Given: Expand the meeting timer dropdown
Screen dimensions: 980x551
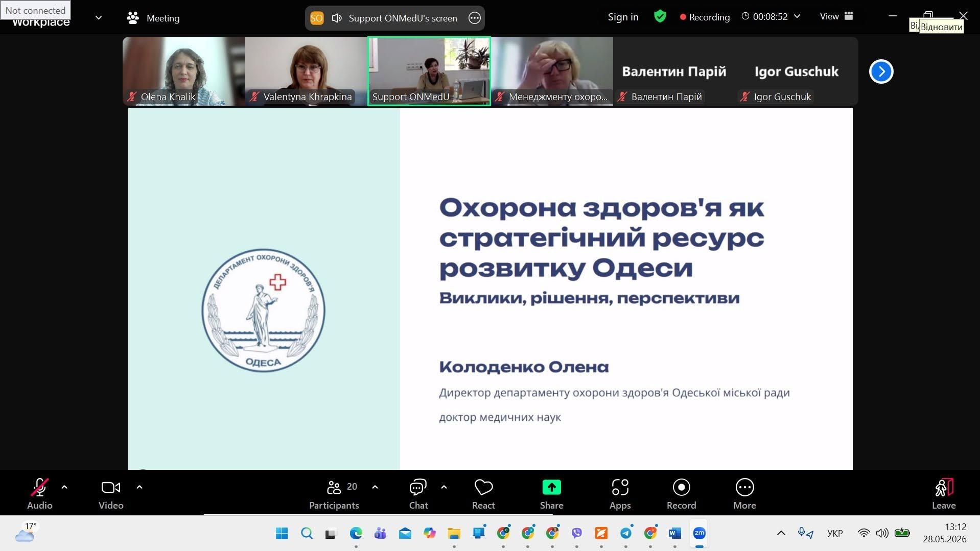Looking at the screenshot, I should coord(797,16).
